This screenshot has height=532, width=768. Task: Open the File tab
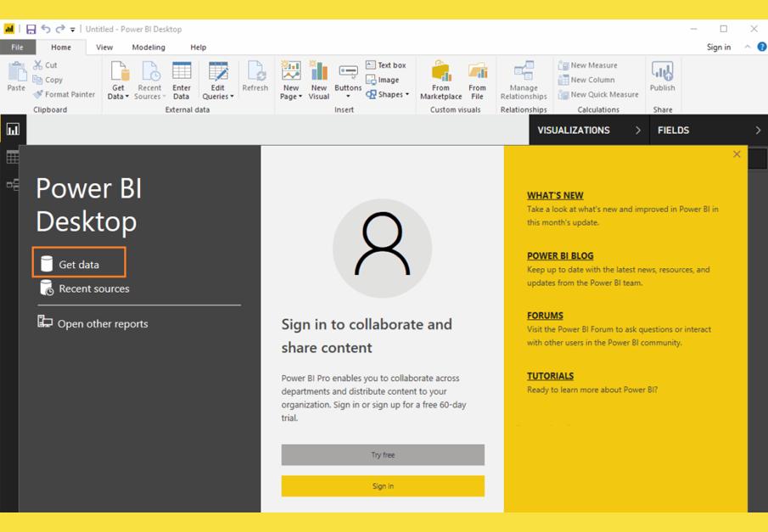point(18,47)
